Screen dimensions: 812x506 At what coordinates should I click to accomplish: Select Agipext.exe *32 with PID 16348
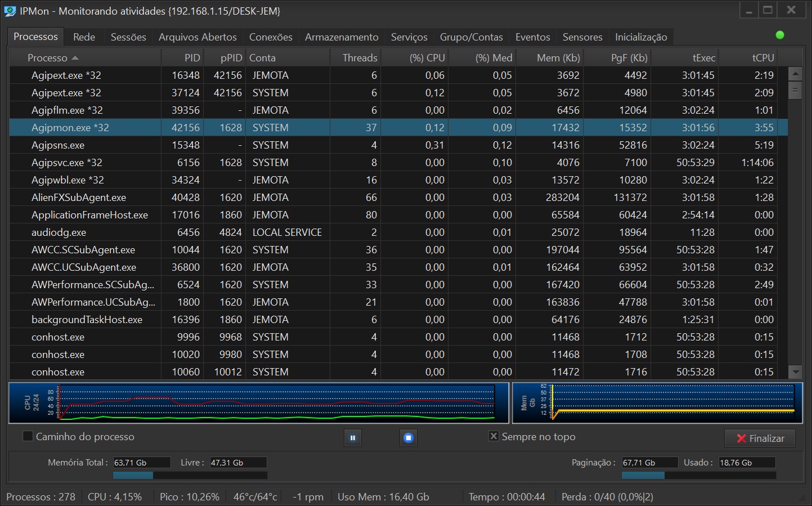[x=398, y=75]
